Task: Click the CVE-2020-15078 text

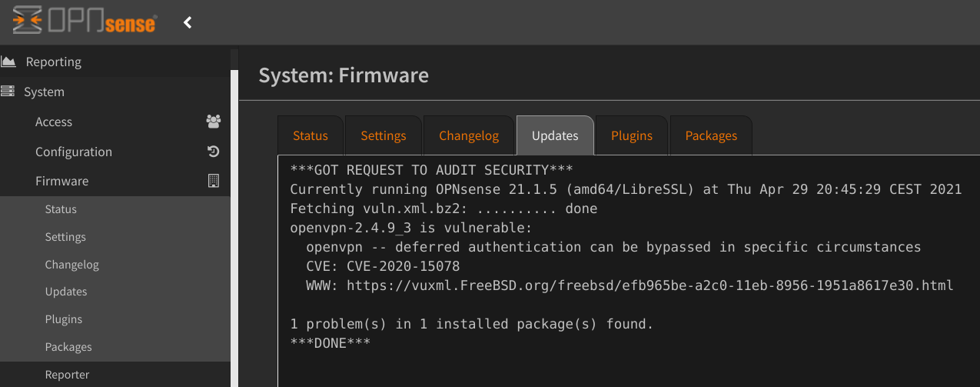Action: tap(404, 266)
